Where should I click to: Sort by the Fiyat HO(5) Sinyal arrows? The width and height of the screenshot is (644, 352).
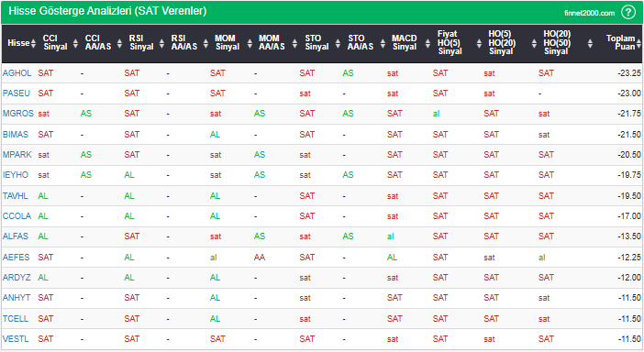coord(479,43)
